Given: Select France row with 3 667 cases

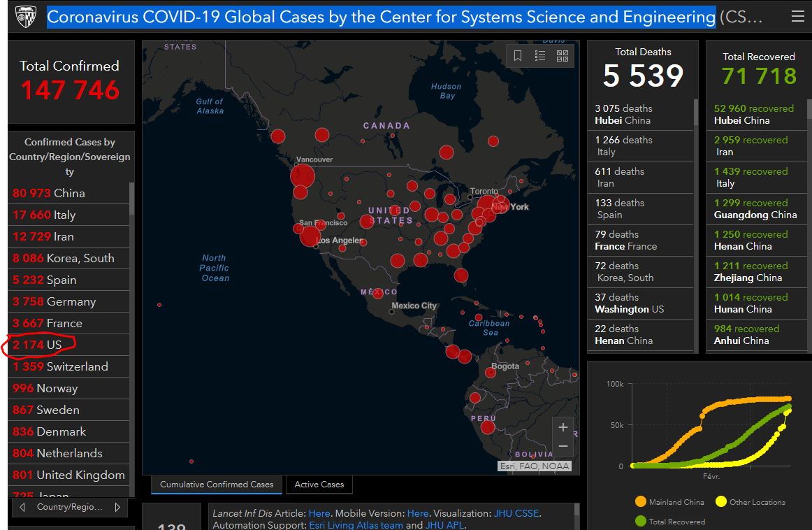Looking at the screenshot, I should (68, 323).
